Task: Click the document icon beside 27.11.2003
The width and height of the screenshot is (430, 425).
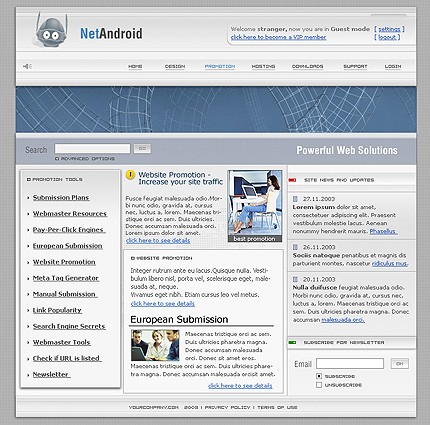Action: click(x=295, y=199)
